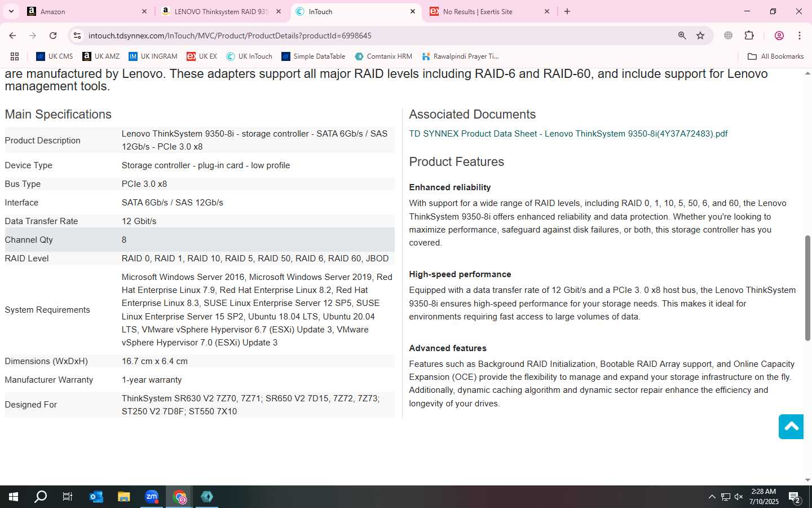The image size is (812, 508).
Task: Open TD SYNNEX Product Data Sheet pdf link
Action: [568, 134]
